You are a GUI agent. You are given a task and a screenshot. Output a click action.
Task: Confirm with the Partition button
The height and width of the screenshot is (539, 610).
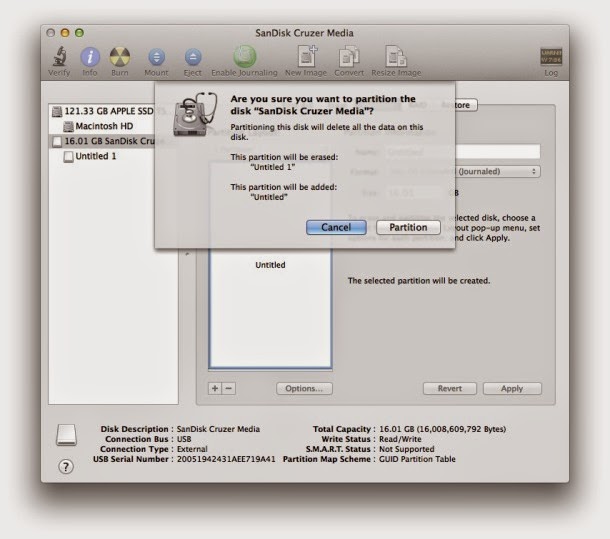click(x=408, y=227)
